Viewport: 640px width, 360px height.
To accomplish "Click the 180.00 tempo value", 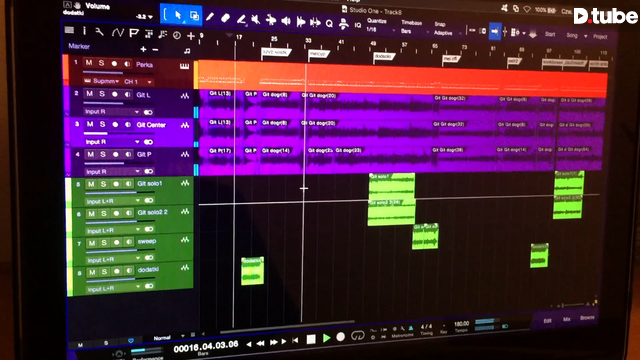I will click(x=462, y=324).
